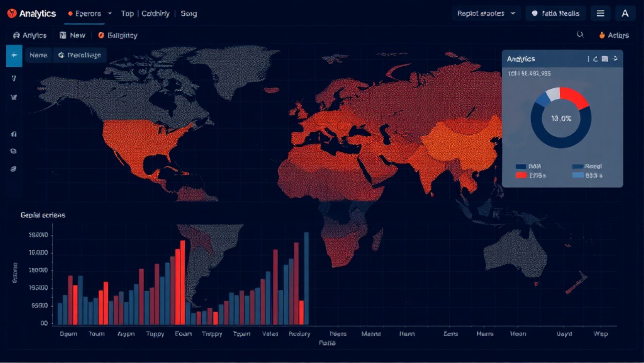This screenshot has height=363, width=644.
Task: Click the Analytics panel refresh icon
Action: (x=595, y=59)
